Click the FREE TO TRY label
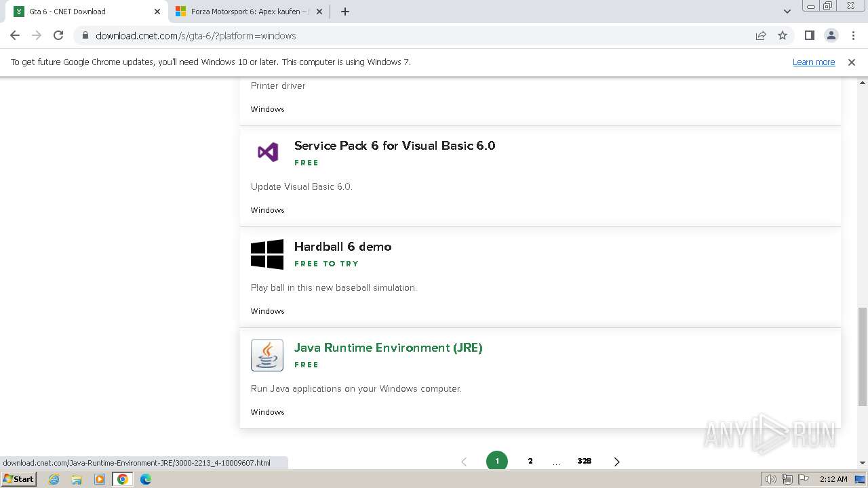The width and height of the screenshot is (868, 488). (x=327, y=264)
